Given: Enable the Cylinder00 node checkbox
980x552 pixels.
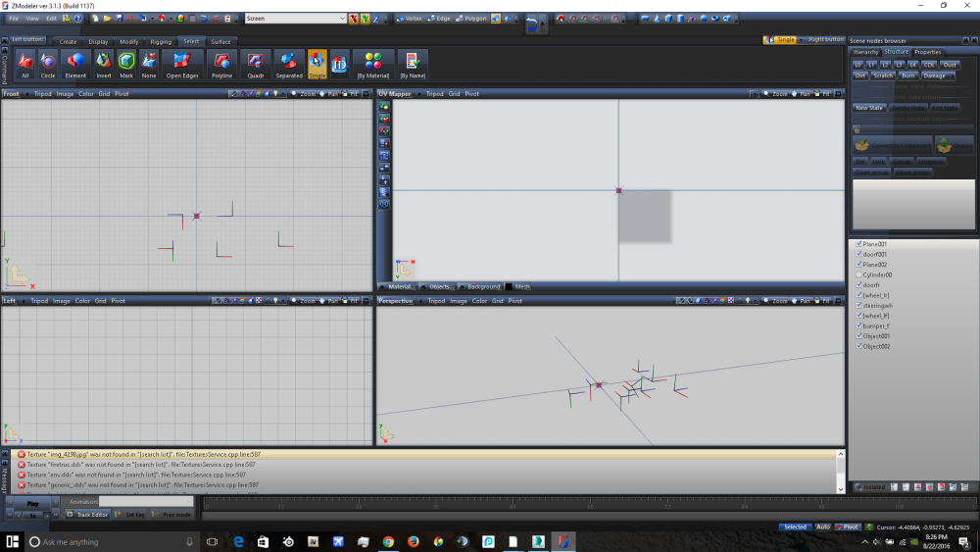Looking at the screenshot, I should [x=859, y=275].
